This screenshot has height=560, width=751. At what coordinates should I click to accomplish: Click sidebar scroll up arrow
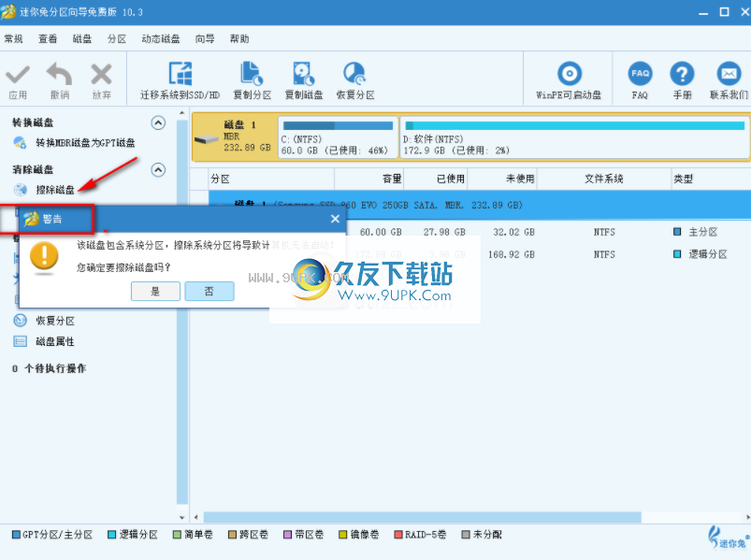point(182,113)
